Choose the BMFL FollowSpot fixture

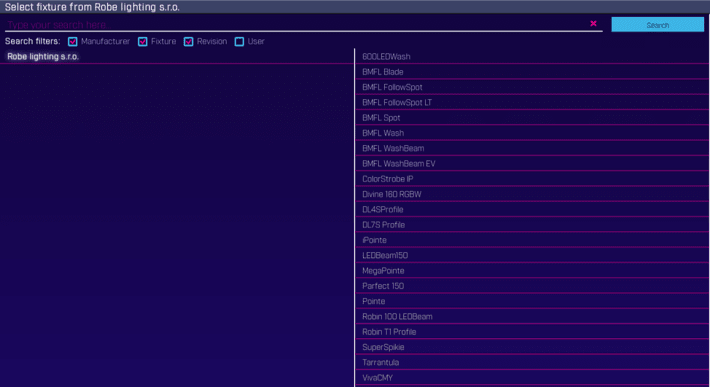point(532,87)
